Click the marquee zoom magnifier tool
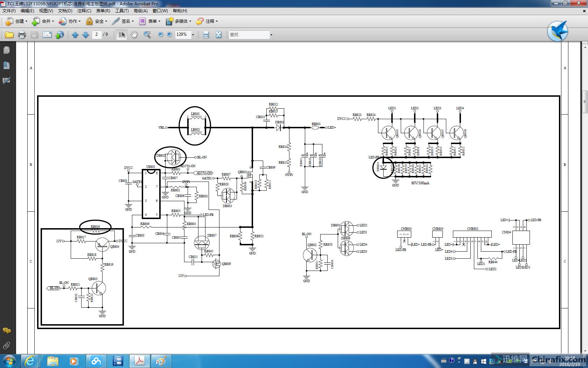588x368 pixels. (147, 35)
